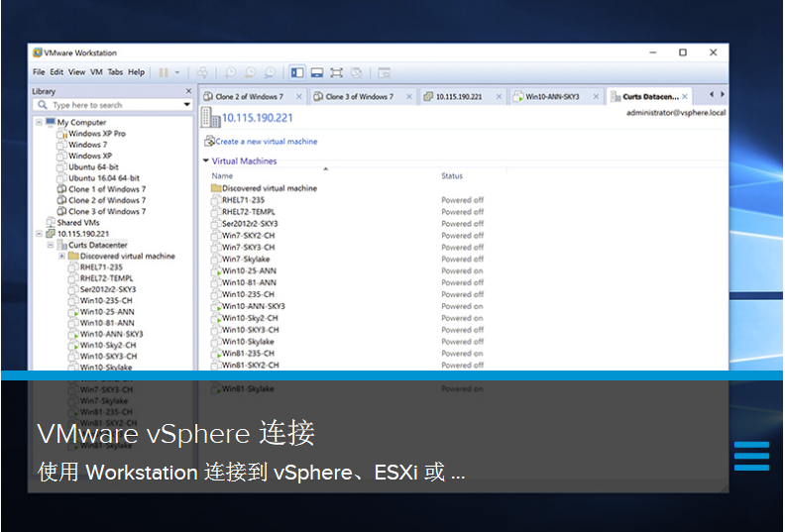Select Clone 1 of Windows 7 in Library
785x532 pixels.
107,188
